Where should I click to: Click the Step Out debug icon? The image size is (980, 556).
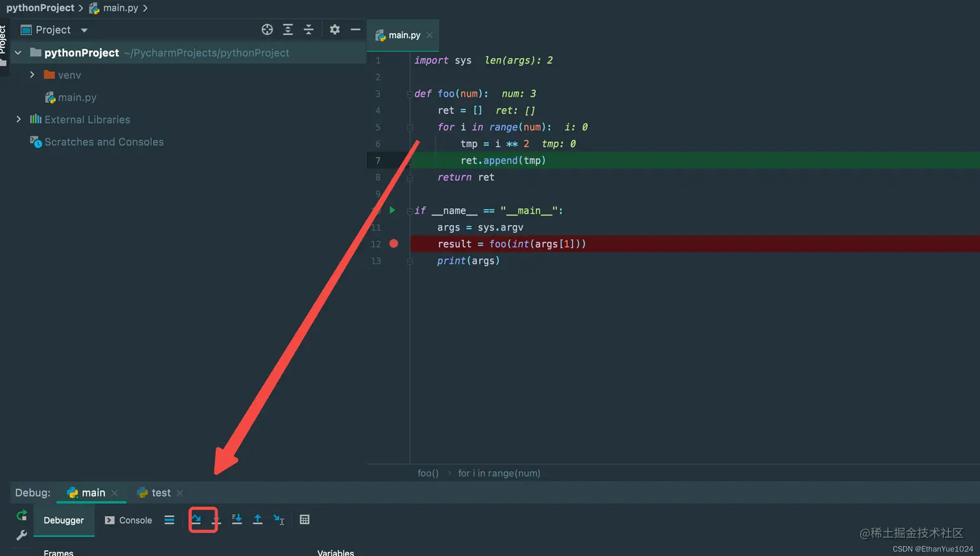pos(257,520)
